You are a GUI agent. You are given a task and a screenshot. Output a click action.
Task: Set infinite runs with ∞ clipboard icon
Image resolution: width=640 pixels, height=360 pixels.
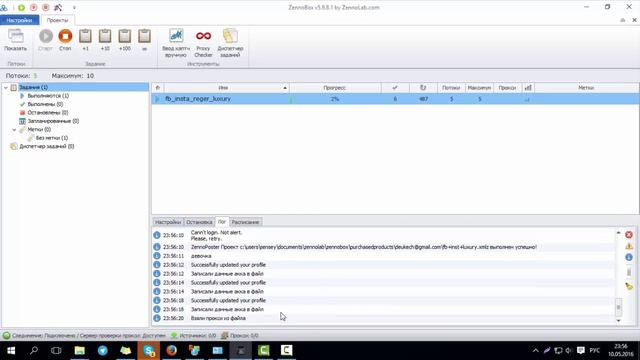pyautogui.click(x=144, y=40)
